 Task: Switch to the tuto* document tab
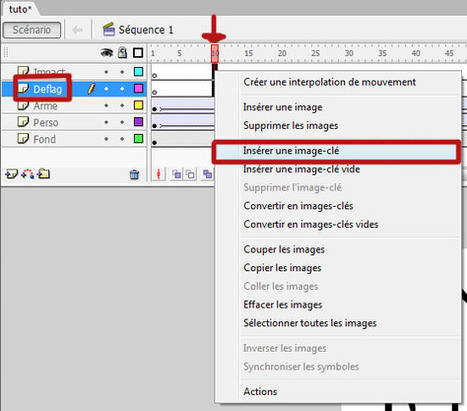click(20, 9)
